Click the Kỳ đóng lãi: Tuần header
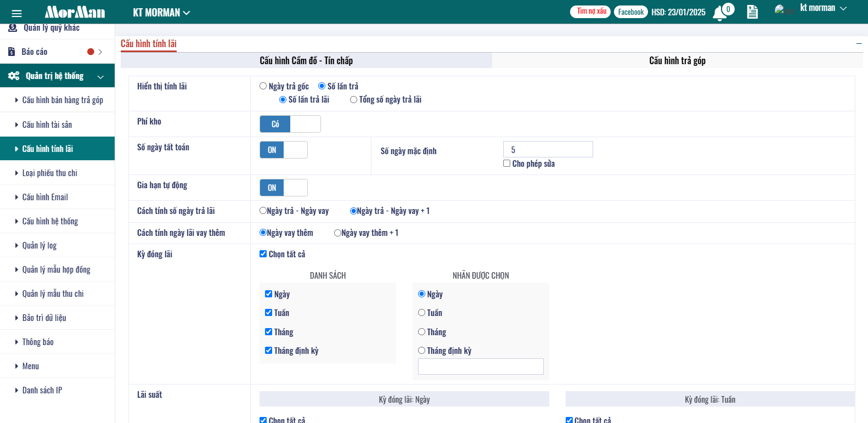This screenshot has height=423, width=868. pos(710,399)
